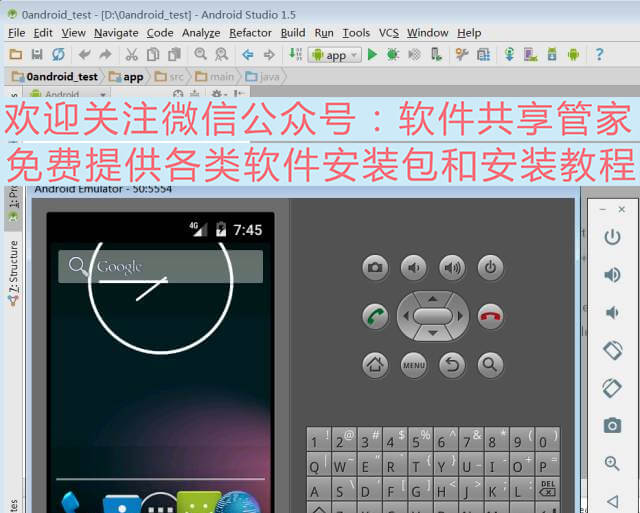
Task: Open the Build menu
Action: click(293, 33)
